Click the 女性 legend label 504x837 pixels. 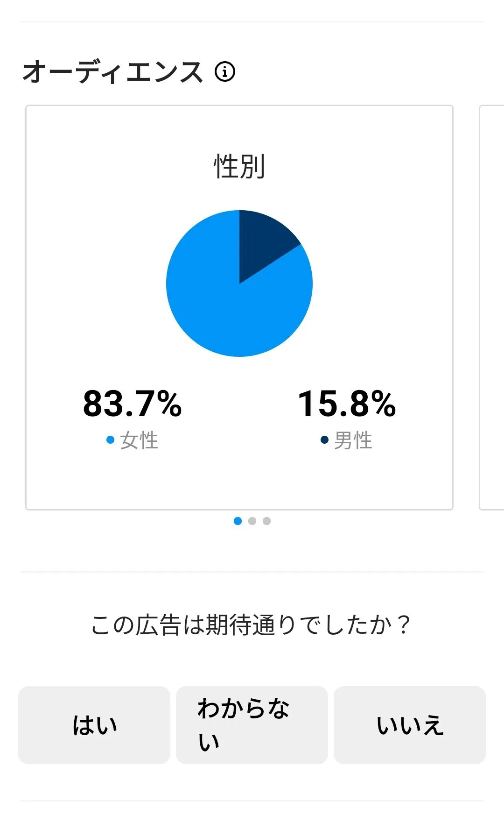[139, 440]
